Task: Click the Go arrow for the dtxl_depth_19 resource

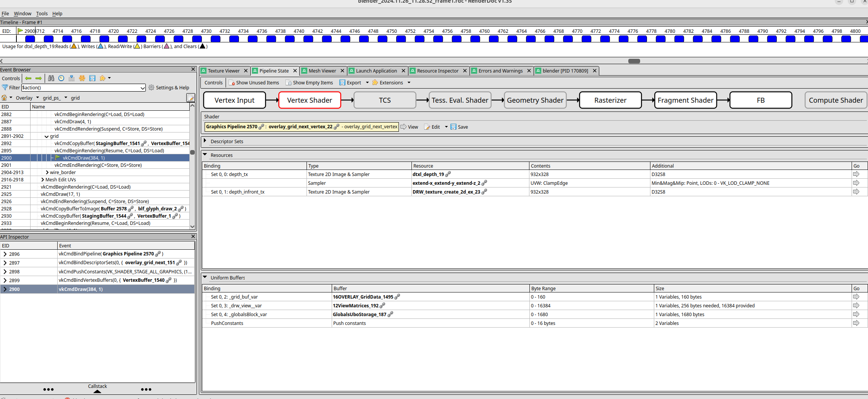Action: 856,174
